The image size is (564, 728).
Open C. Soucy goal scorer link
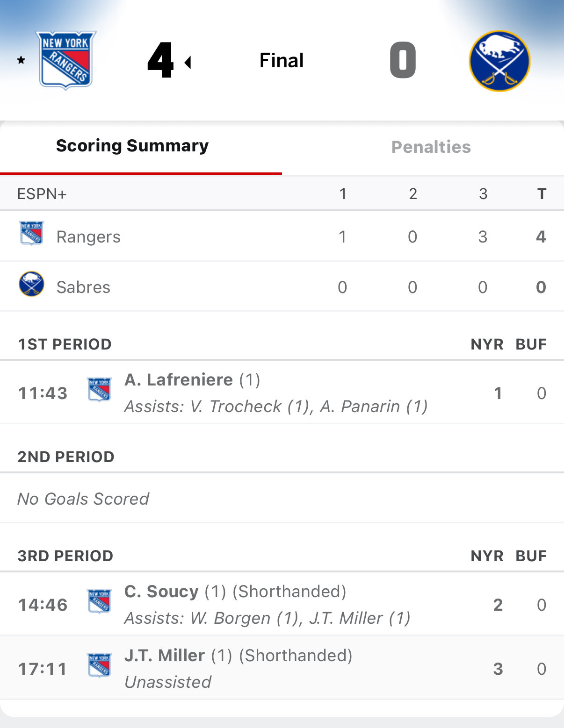[x=161, y=592]
